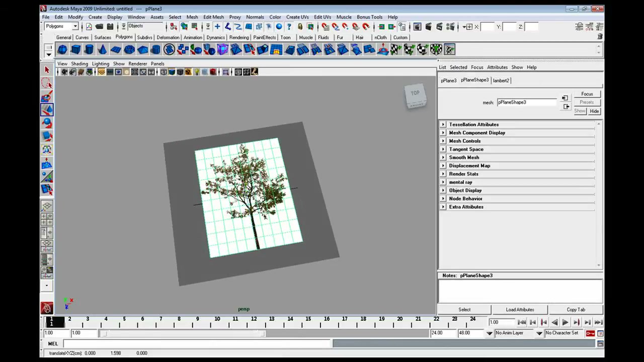Open the Create UVs menu
The width and height of the screenshot is (644, 362).
pyautogui.click(x=297, y=17)
